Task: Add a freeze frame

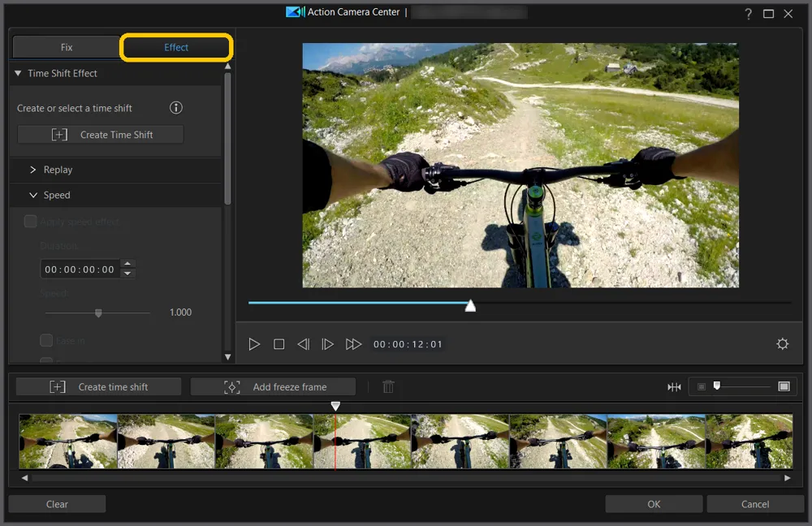Action: click(x=274, y=386)
